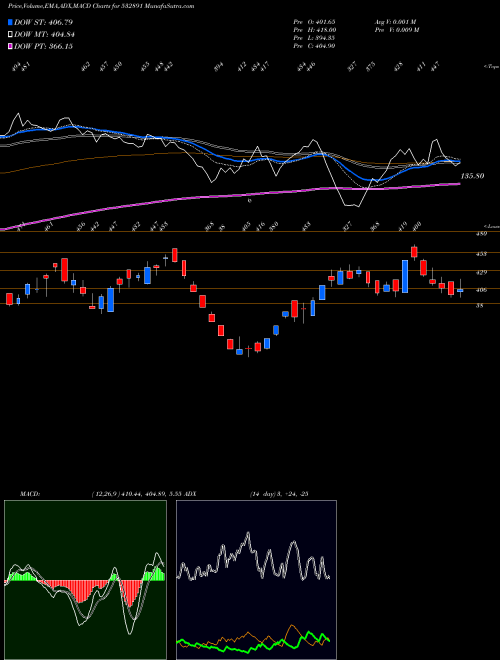Click the 429 price axis label

pyautogui.click(x=481, y=272)
